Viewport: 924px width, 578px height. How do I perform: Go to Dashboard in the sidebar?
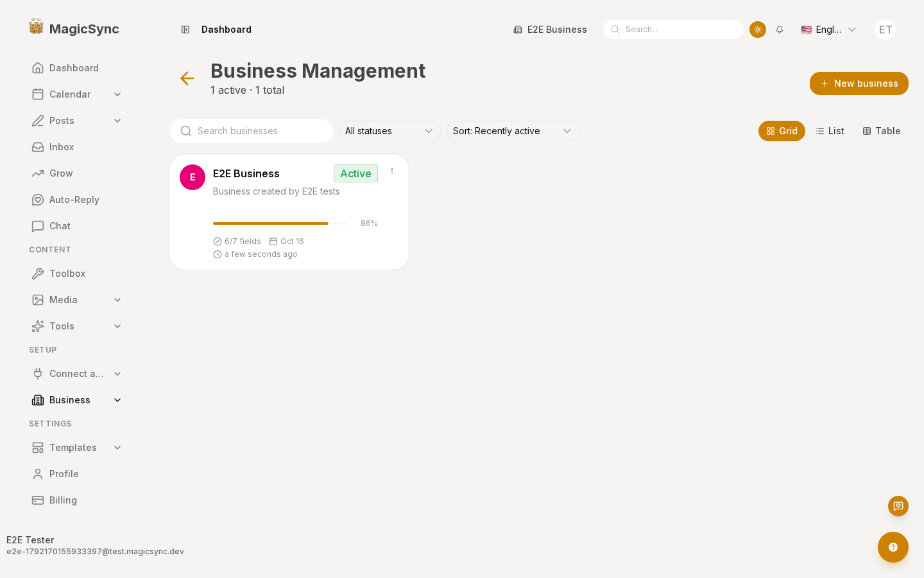77,68
